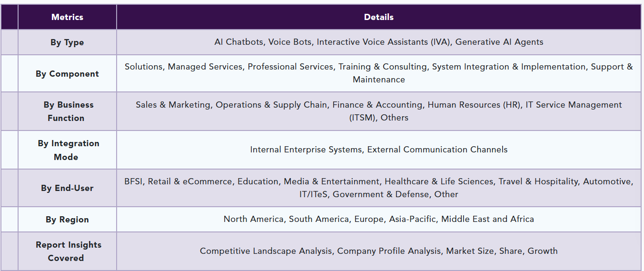Click the empty header cell left of Metrics
Image resolution: width=644 pixels, height=271 pixels.
pos(10,17)
